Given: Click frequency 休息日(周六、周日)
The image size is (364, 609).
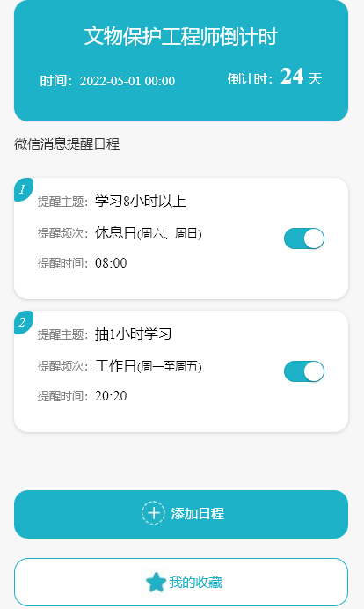Looking at the screenshot, I should [x=149, y=233].
